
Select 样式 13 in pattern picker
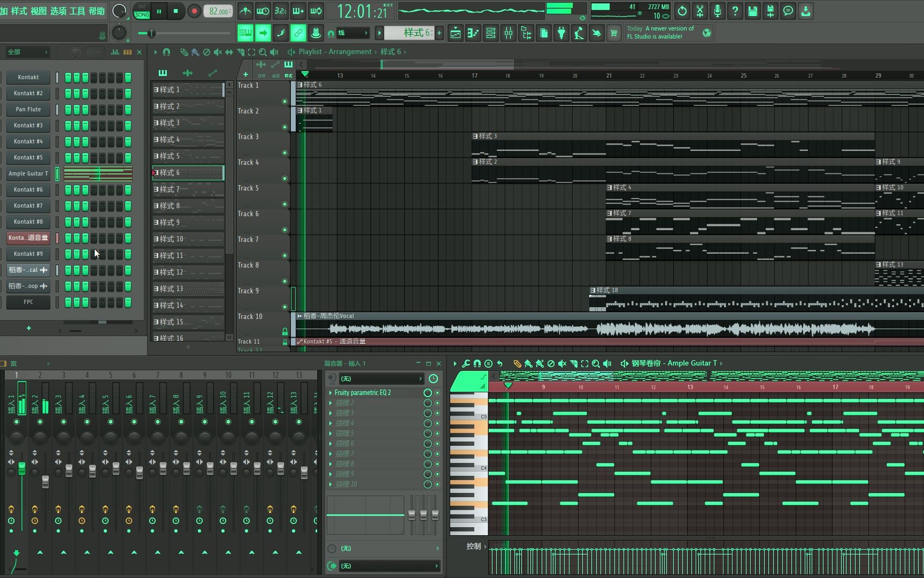click(x=188, y=289)
